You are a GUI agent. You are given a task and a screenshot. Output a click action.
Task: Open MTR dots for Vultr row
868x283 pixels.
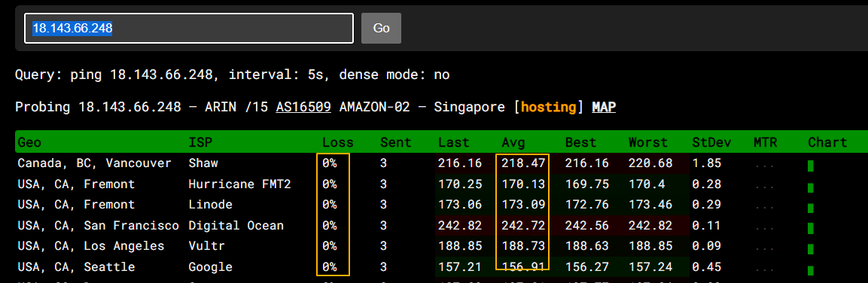[x=764, y=249]
